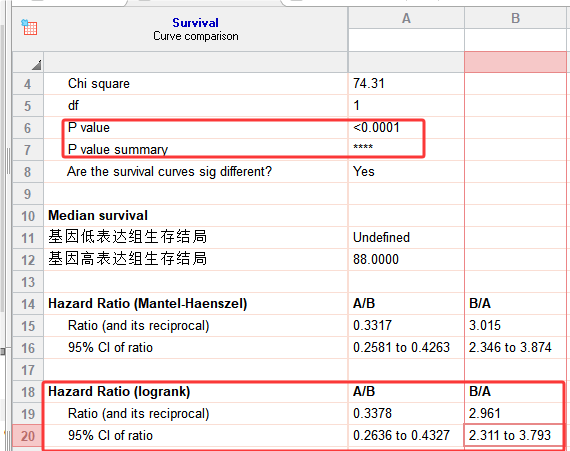This screenshot has width=570, height=451.
Task: Click the 基因高表达组生存结局 row label
Action: tap(128, 259)
